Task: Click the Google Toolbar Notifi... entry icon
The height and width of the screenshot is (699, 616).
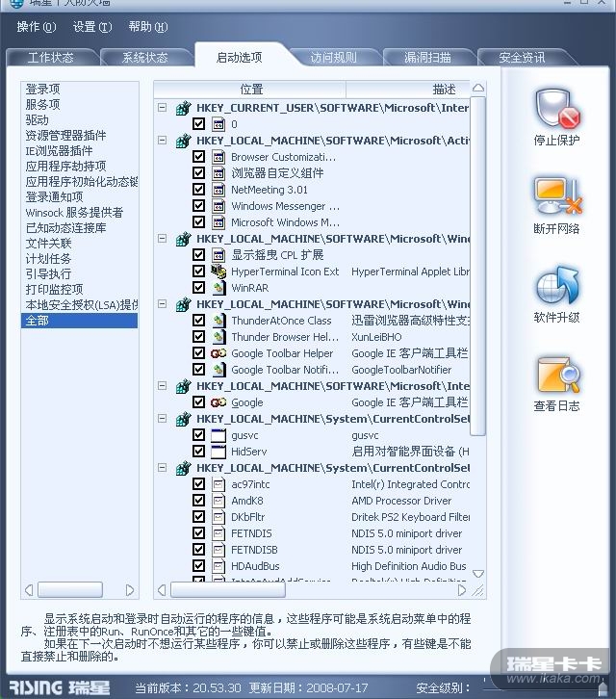Action: click(x=218, y=370)
